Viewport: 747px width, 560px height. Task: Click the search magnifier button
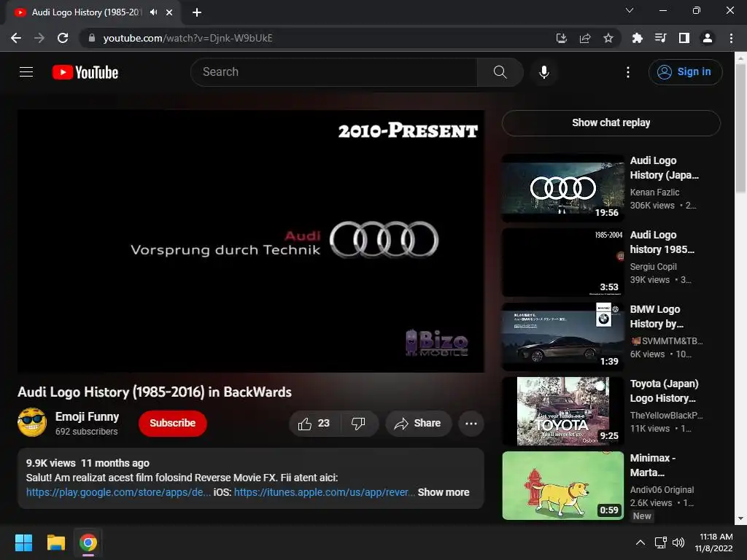500,72
